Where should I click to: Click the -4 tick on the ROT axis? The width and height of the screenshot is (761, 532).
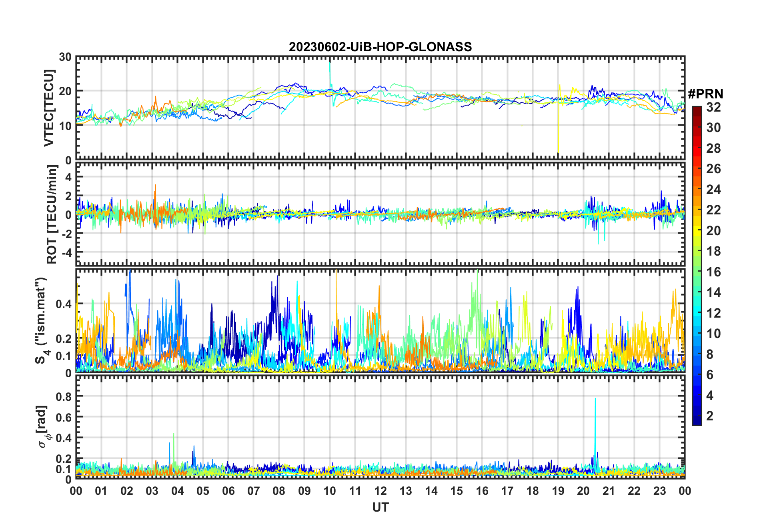click(66, 253)
